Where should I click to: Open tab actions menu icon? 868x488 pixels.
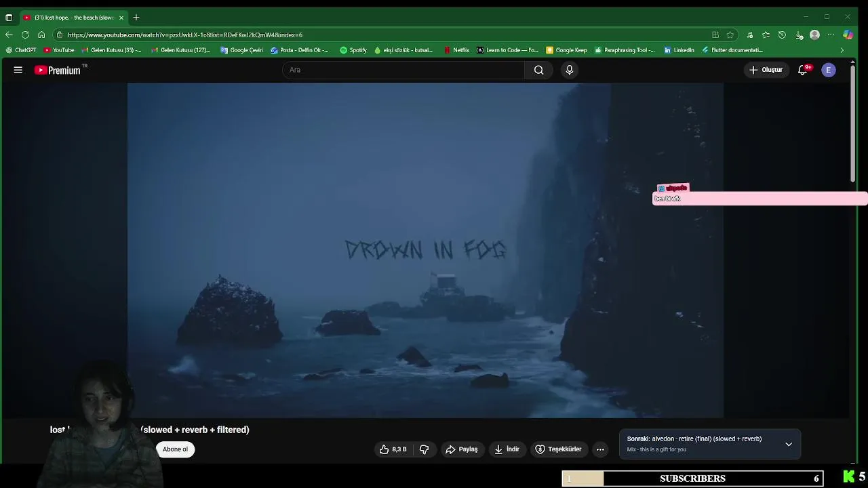(x=9, y=17)
